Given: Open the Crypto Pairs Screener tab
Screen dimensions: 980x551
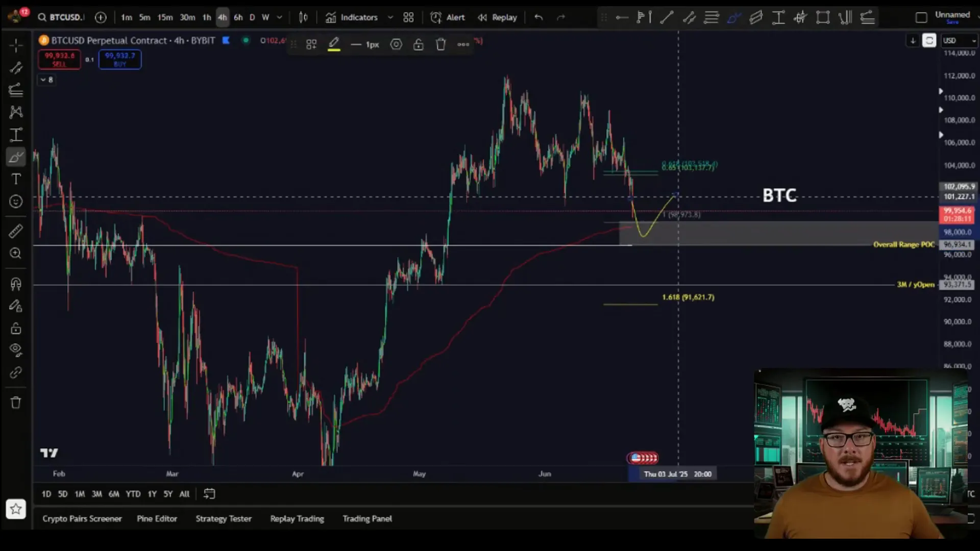Looking at the screenshot, I should point(82,518).
